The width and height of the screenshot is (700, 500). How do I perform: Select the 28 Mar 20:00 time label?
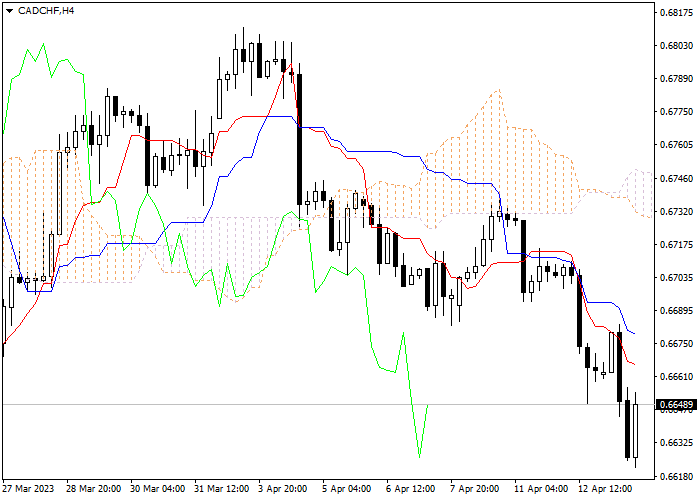point(93,489)
